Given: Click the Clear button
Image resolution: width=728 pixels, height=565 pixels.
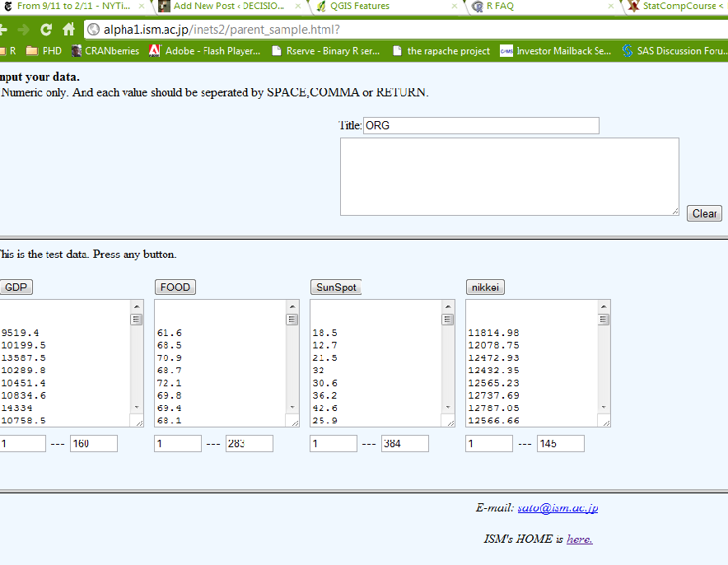Looking at the screenshot, I should [x=704, y=213].
